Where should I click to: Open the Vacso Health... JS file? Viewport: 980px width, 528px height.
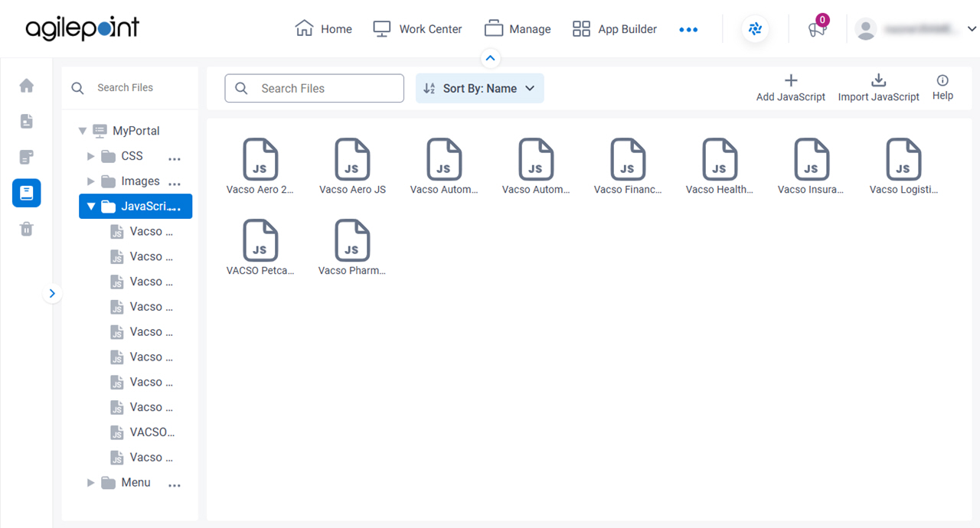(720, 167)
